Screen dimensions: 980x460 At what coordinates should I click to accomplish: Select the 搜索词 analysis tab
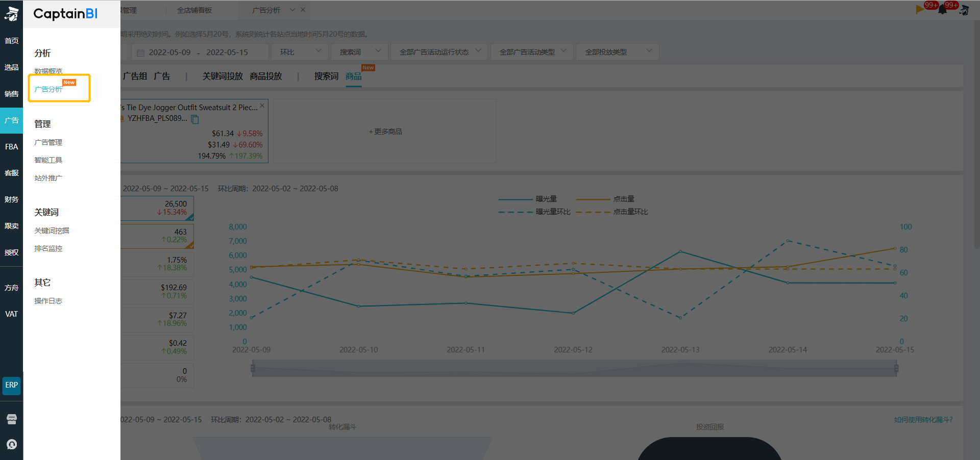click(x=326, y=76)
